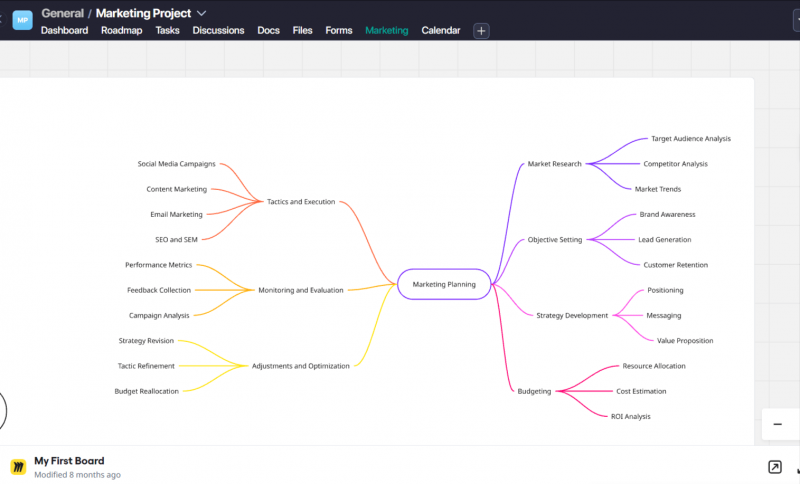Screen dimensions: 800x484
Task: Select the Adjustments and Optimization node
Action: [x=301, y=366]
